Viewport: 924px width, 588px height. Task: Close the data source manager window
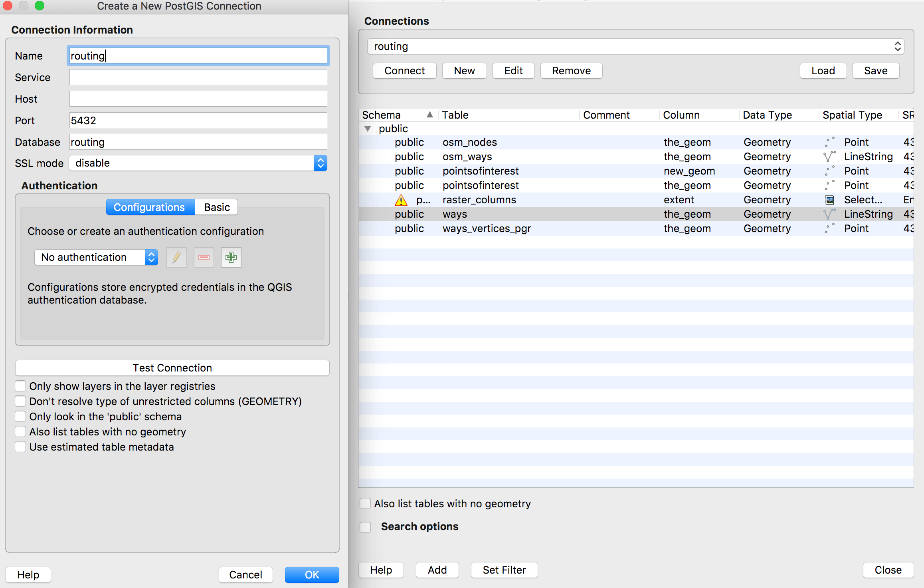coord(888,570)
